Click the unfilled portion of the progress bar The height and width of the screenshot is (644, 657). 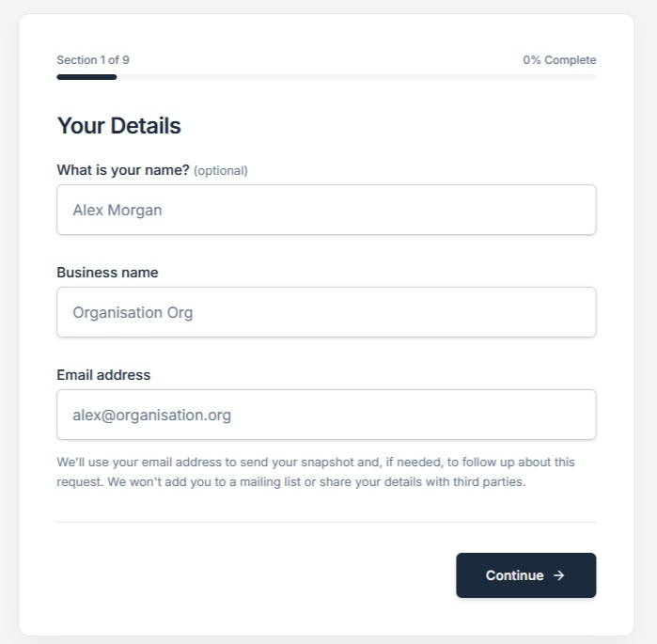pyautogui.click(x=357, y=77)
